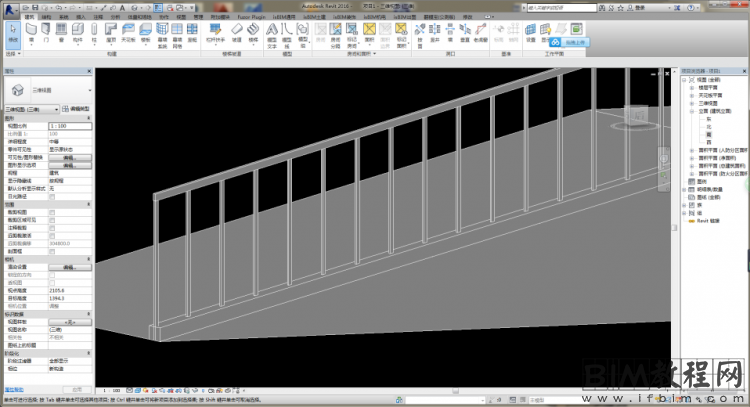Choose the By Face opening tool
Viewport: 750px width, 407px height.
420,35
